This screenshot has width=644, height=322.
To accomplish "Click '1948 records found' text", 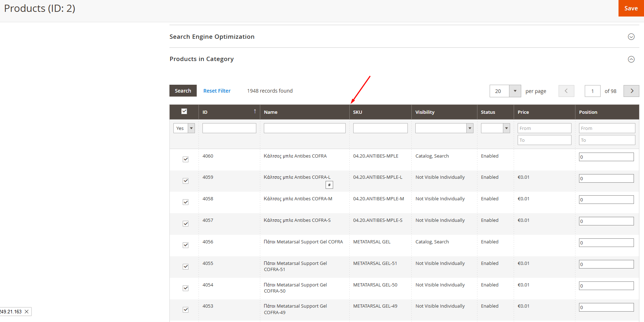I will tap(270, 91).
